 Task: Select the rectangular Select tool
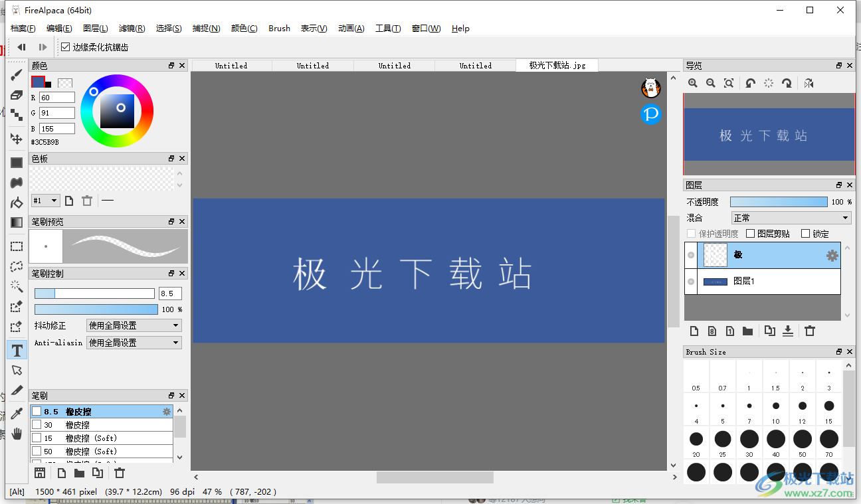(17, 246)
